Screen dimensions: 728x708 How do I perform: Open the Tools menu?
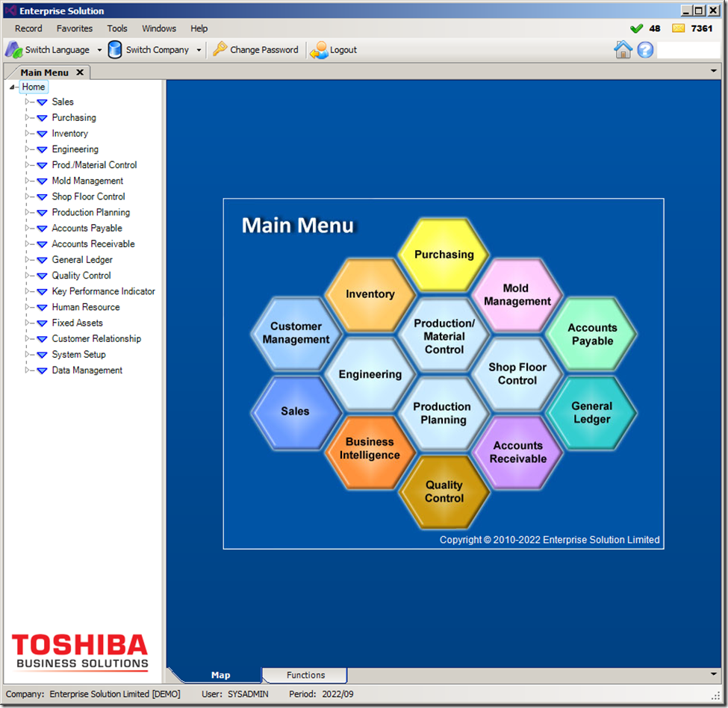pyautogui.click(x=117, y=28)
